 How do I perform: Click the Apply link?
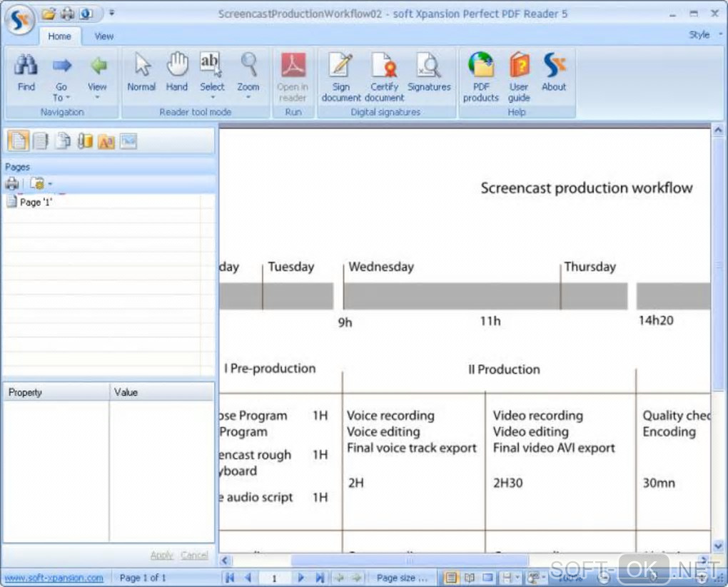click(161, 555)
